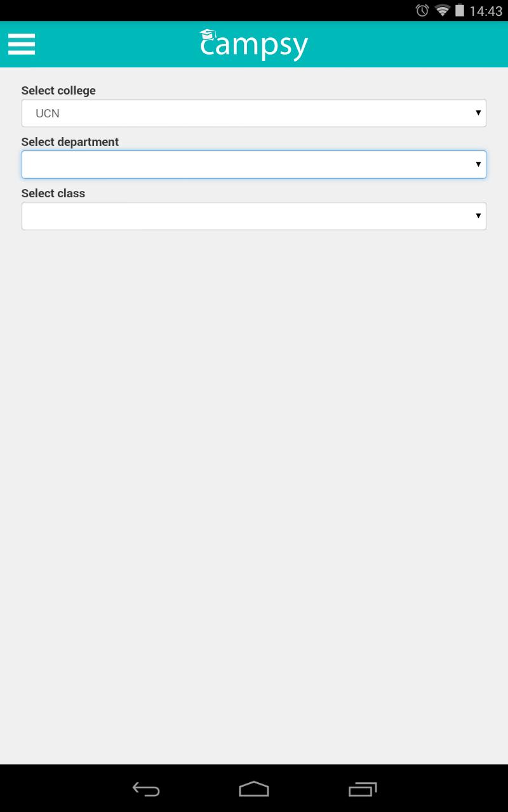Tap the Android home navigation button
508x812 pixels.
coord(254,789)
